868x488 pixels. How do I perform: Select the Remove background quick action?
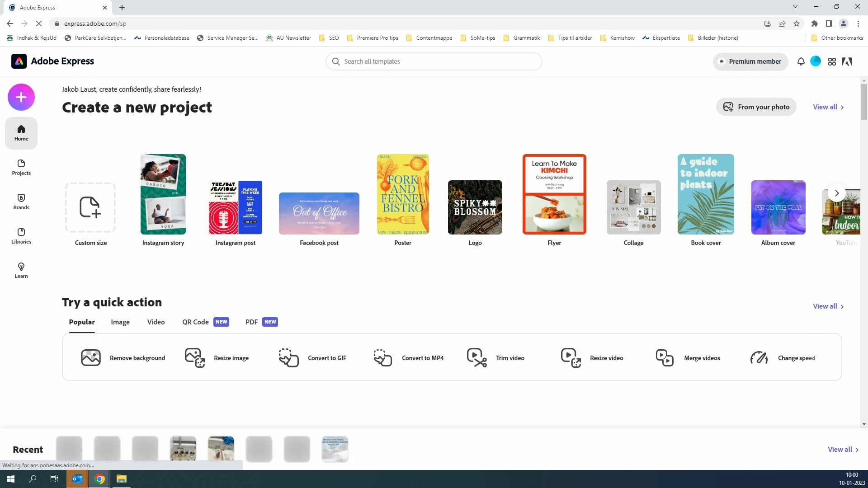(123, 358)
